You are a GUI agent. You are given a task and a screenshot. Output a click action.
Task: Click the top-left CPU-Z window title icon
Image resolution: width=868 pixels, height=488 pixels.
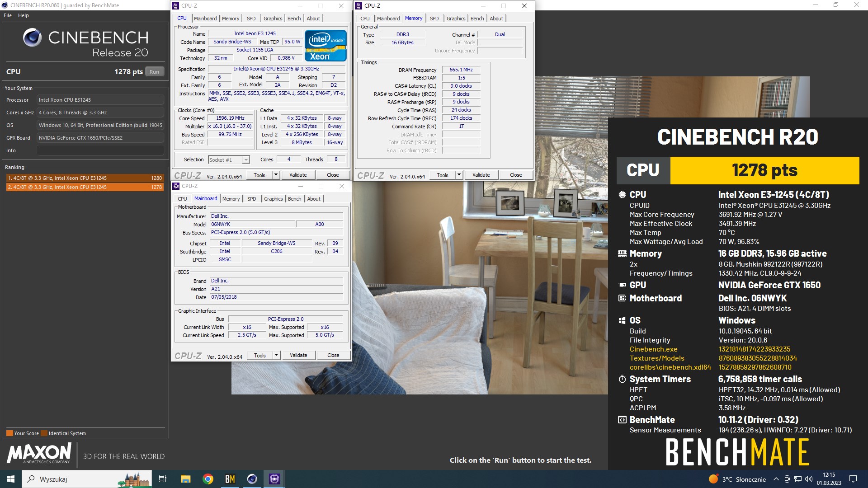[x=176, y=6]
